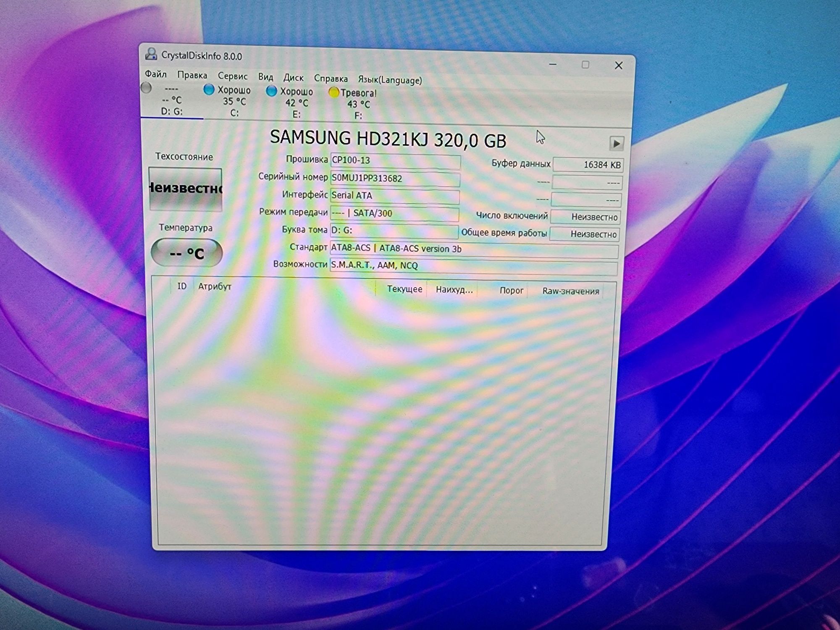
Task: Select the D: G: disk tab
Action: 172,100
